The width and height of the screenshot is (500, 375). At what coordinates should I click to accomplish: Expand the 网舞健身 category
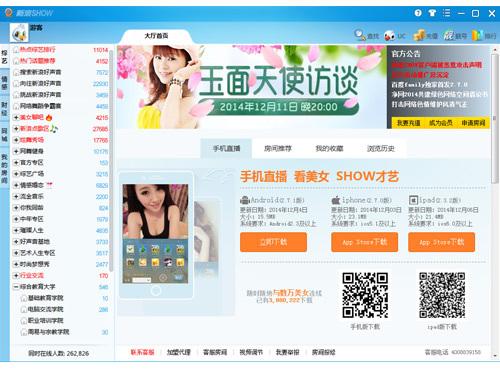point(16,151)
